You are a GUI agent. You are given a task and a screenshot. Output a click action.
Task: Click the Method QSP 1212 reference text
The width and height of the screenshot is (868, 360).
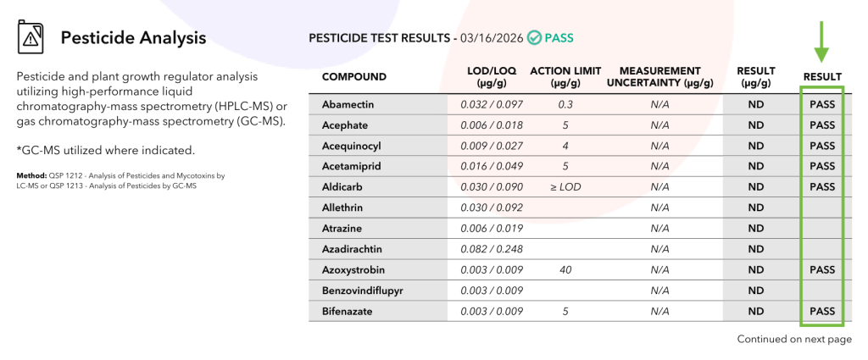(x=120, y=180)
